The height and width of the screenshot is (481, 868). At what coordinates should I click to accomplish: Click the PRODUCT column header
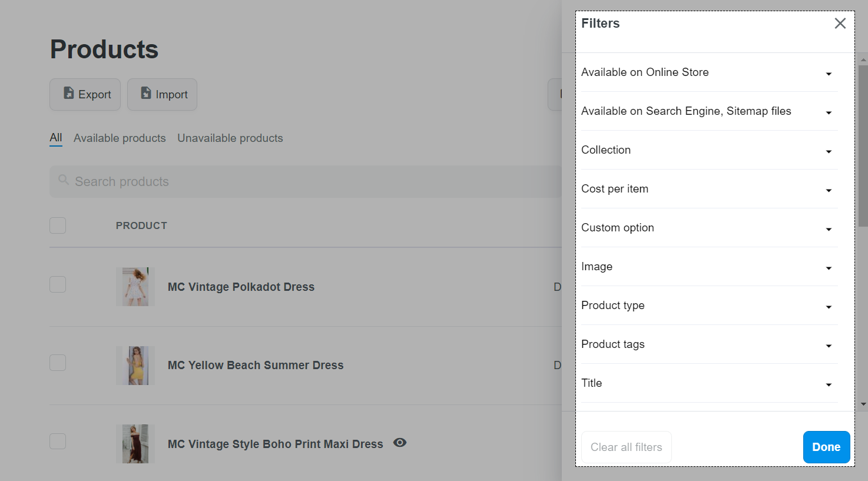coord(141,225)
